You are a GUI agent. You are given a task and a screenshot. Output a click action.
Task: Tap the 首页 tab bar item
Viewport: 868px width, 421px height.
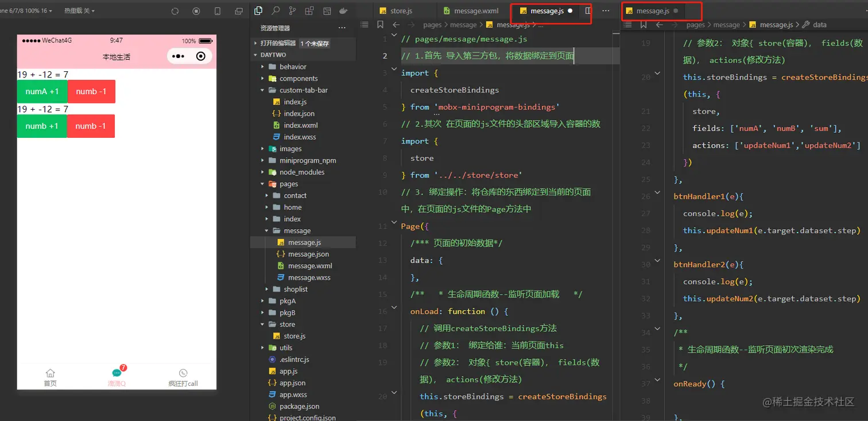(51, 378)
